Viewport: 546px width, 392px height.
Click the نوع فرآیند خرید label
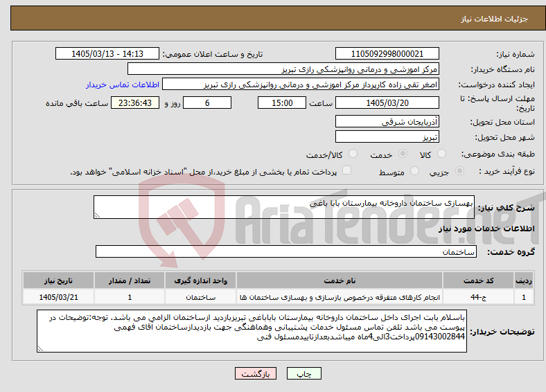coord(507,171)
